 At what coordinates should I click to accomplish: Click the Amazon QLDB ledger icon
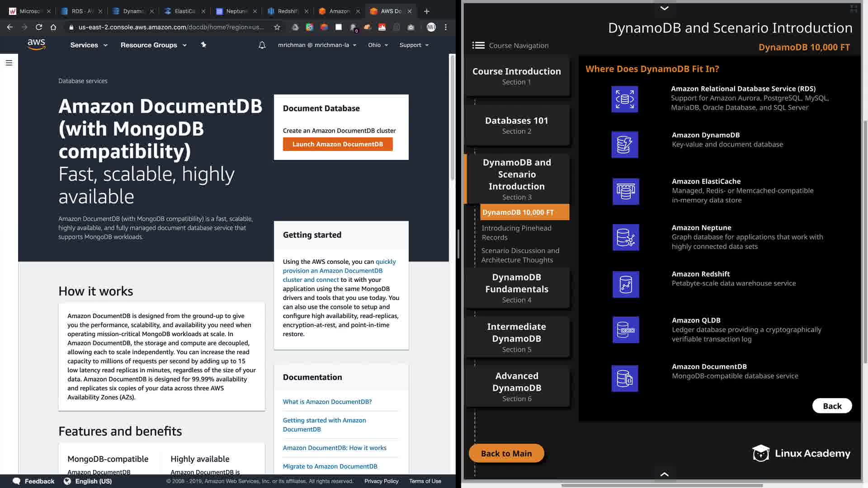[x=626, y=330]
